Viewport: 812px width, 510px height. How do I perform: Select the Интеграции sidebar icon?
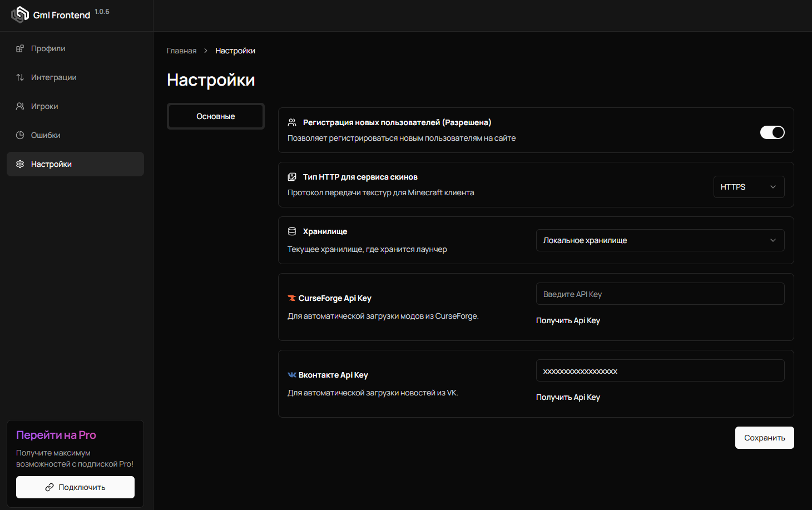click(x=20, y=77)
